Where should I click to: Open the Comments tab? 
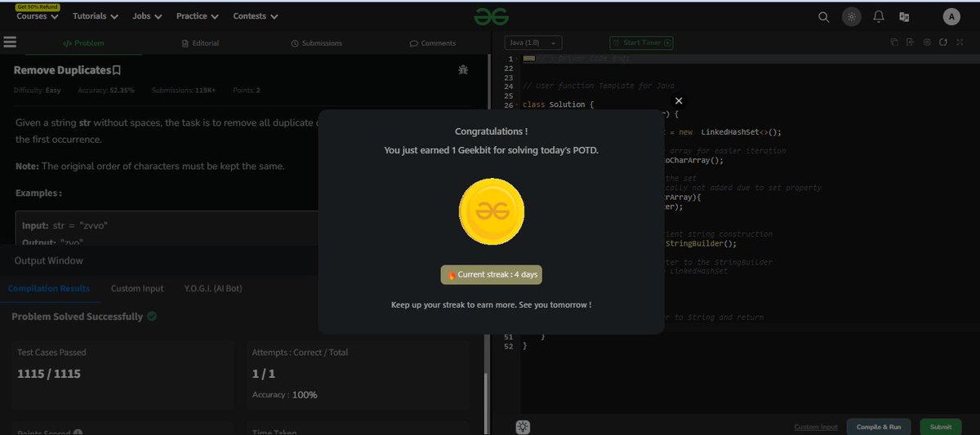432,43
